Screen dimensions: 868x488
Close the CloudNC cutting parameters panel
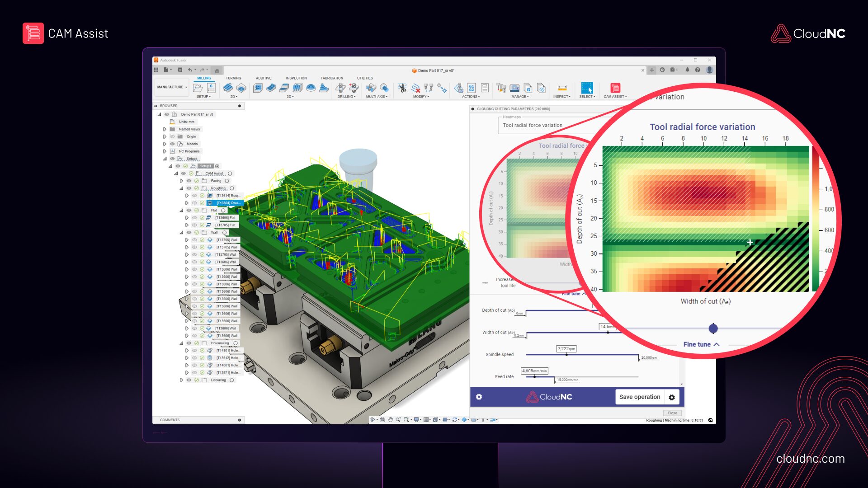coord(672,413)
